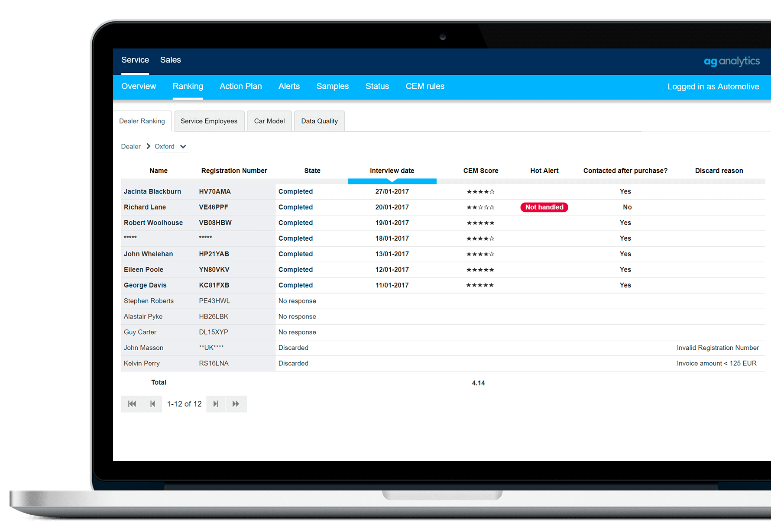Click breadcrumb chevron after Dealer
771x532 pixels.
tap(148, 146)
